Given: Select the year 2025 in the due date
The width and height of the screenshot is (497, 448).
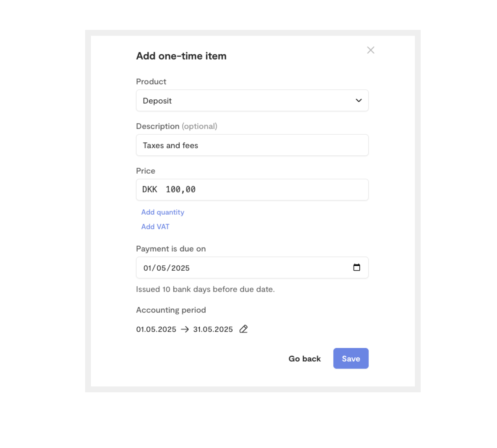Looking at the screenshot, I should tap(180, 268).
